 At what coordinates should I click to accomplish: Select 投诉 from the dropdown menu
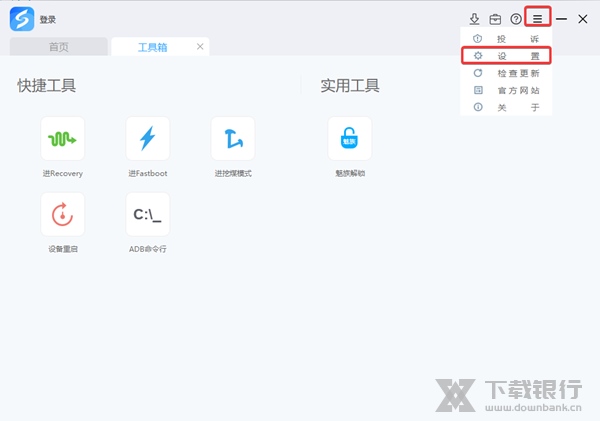pyautogui.click(x=506, y=39)
